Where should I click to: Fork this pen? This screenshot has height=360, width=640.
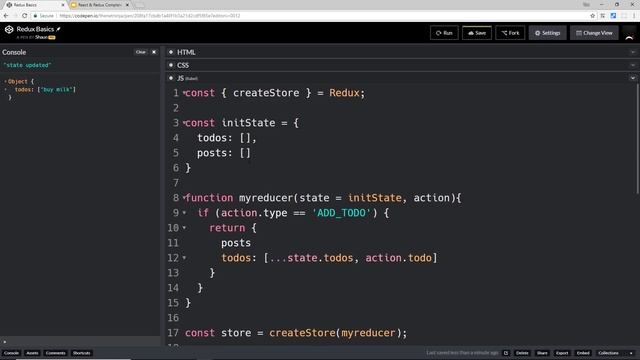510,33
